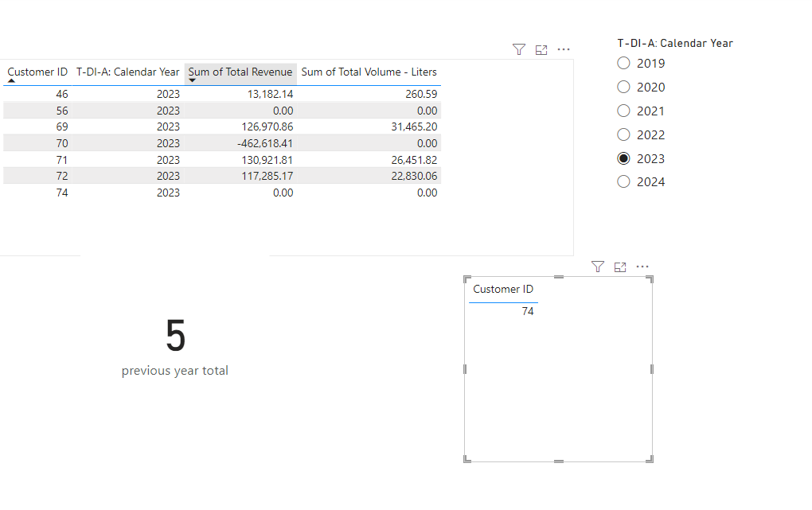Sort by the T-DI-A: Calendar Year column header
812x510 pixels.
click(x=128, y=72)
